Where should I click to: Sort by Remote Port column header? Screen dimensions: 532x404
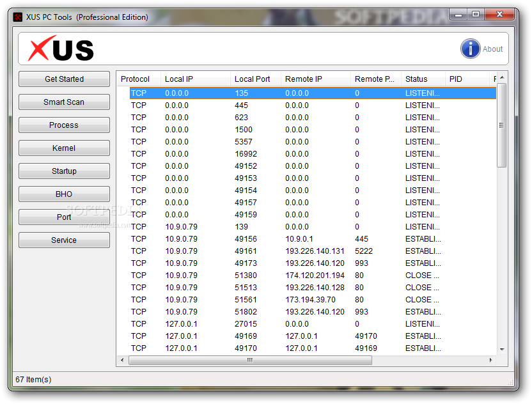click(x=376, y=79)
